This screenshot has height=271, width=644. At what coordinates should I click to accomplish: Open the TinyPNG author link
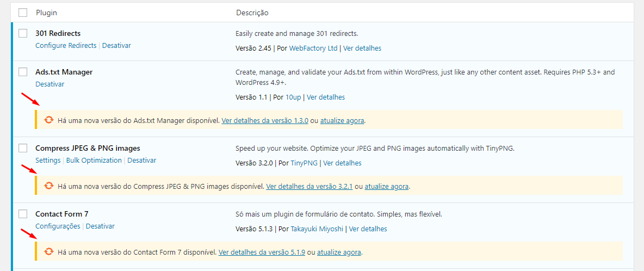(x=305, y=163)
